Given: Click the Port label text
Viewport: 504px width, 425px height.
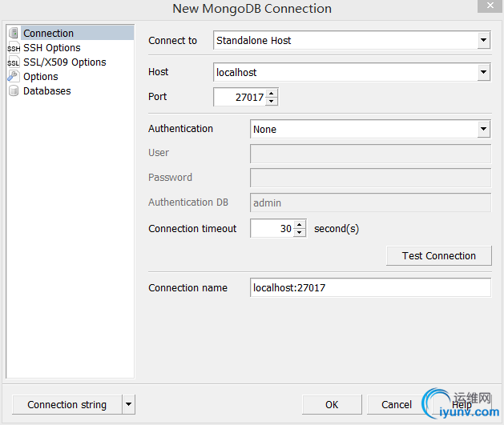Looking at the screenshot, I should coord(158,96).
